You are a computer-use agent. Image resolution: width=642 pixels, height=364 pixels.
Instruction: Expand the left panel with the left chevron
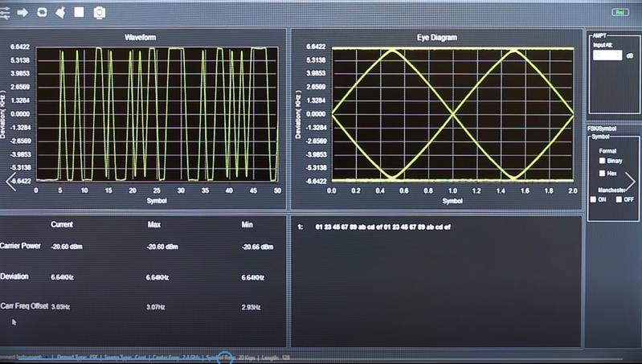10,182
